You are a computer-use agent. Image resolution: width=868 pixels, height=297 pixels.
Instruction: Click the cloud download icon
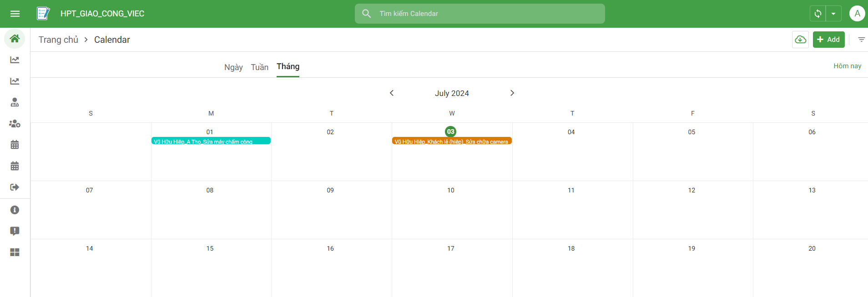click(x=800, y=40)
